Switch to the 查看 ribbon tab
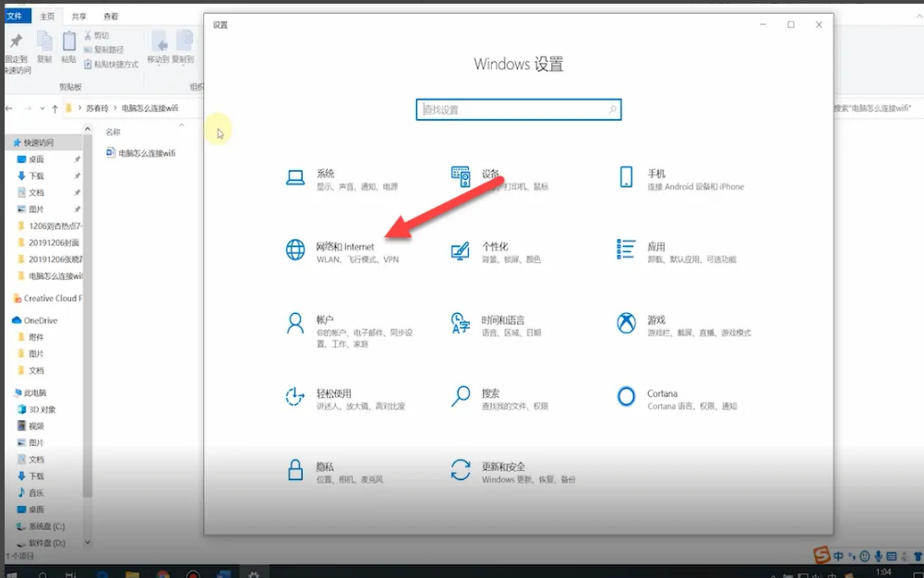Screen dimensions: 924x578 coord(111,17)
